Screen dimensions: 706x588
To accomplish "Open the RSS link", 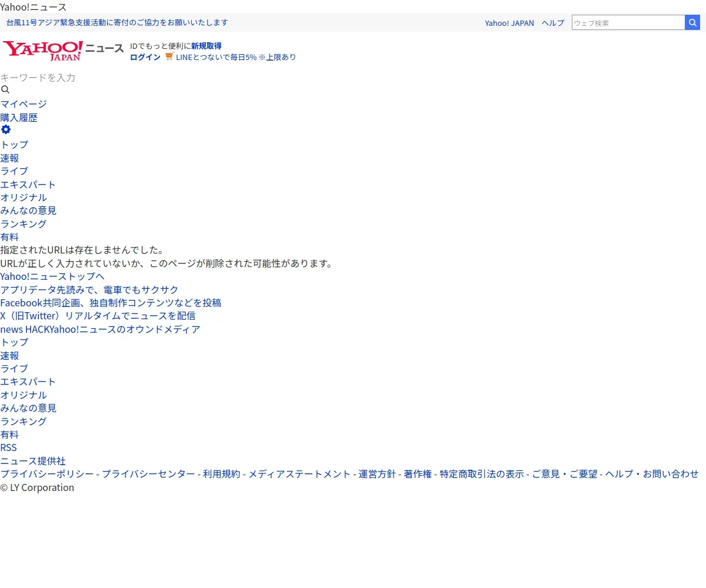I will point(9,447).
